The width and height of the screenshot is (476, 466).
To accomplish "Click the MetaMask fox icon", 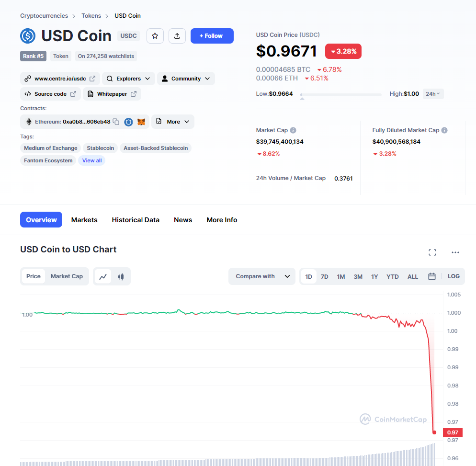I will [x=141, y=122].
